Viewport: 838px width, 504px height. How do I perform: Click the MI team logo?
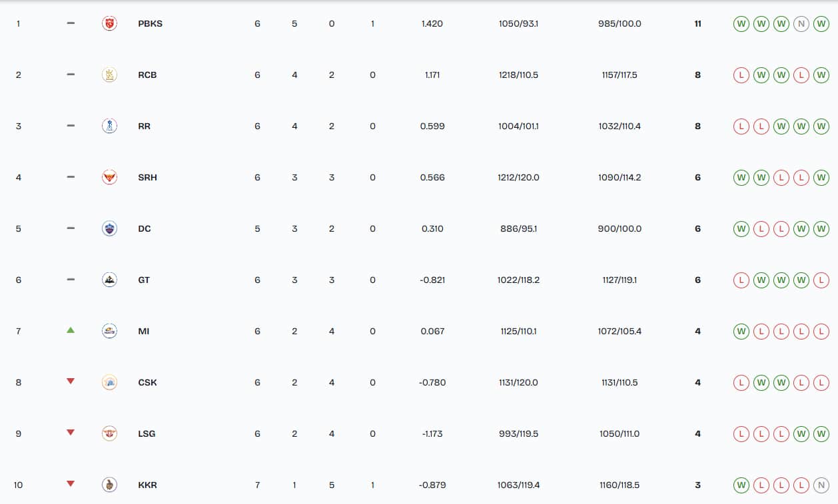click(x=109, y=331)
